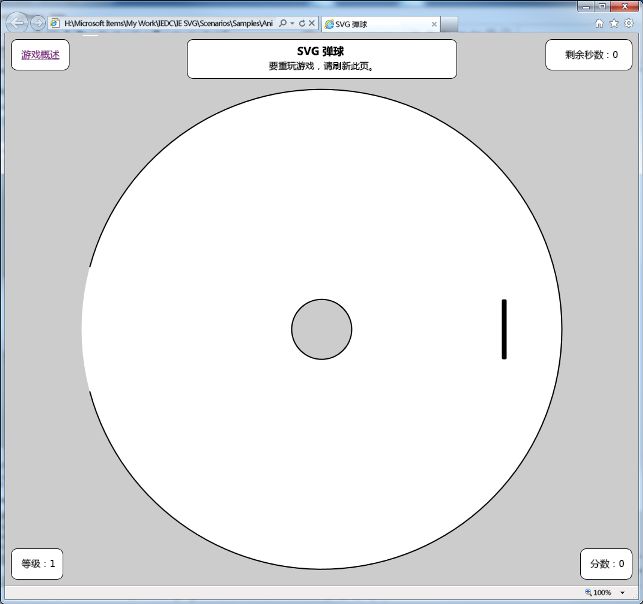Maximize the browser window
Viewport: 643px width, 604px height.
click(x=602, y=6)
